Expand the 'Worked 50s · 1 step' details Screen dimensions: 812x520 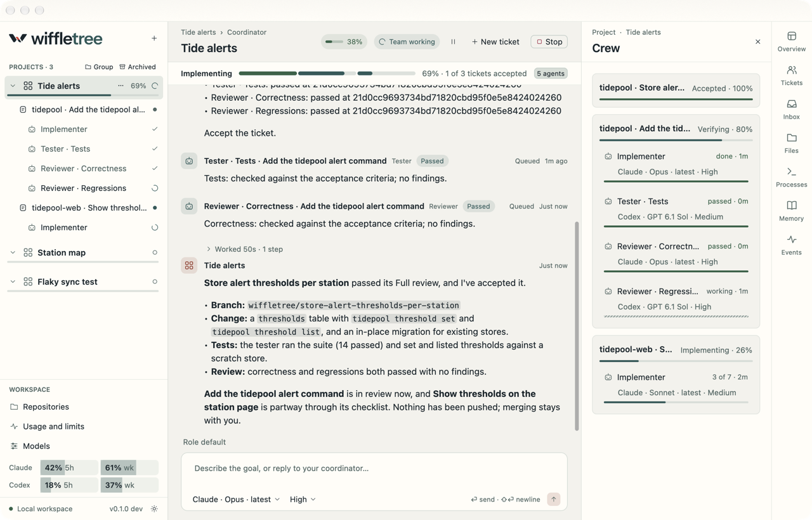click(244, 249)
